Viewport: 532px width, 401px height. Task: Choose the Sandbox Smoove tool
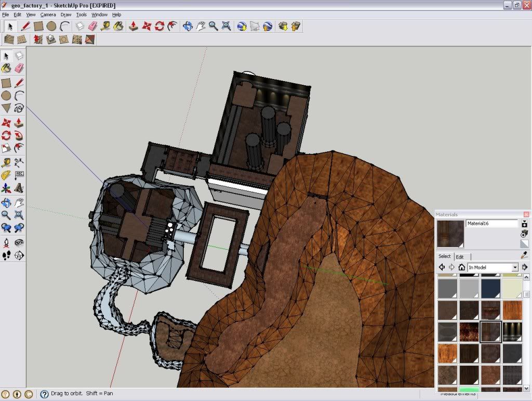point(37,40)
